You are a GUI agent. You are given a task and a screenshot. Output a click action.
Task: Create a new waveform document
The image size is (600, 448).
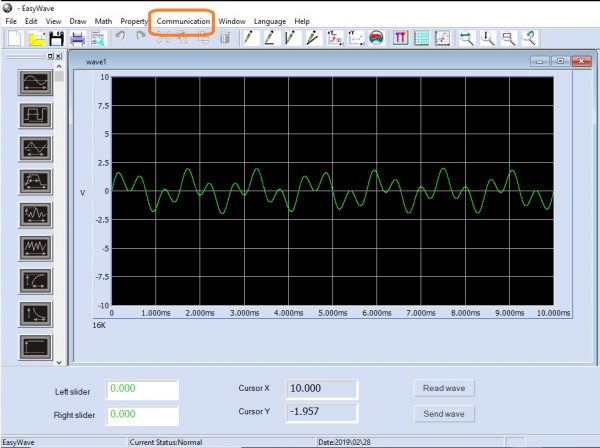click(x=14, y=39)
